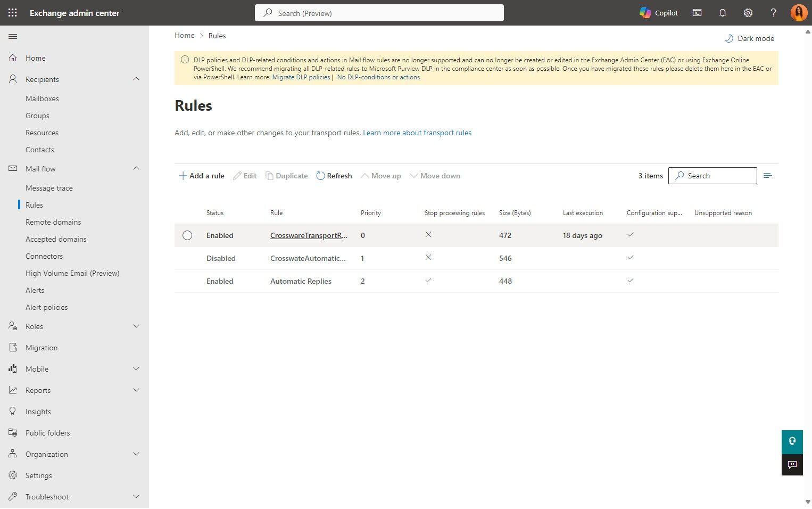This screenshot has height=509, width=812.
Task: Click the Recipients person icon
Action: [x=13, y=79]
